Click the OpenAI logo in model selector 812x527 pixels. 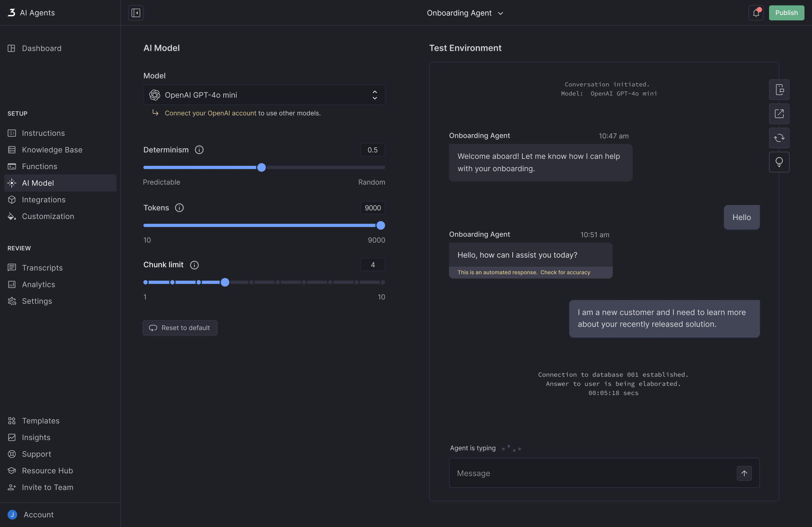[x=155, y=95]
